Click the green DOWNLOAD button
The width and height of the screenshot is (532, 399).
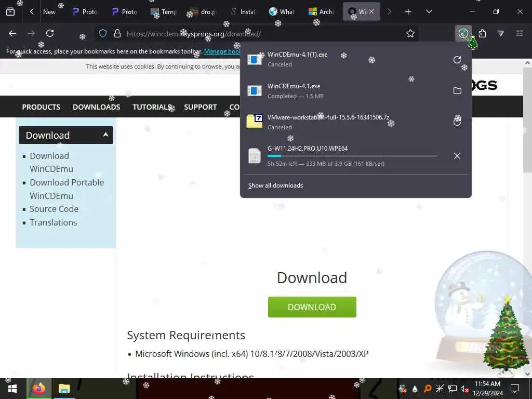[312, 307]
